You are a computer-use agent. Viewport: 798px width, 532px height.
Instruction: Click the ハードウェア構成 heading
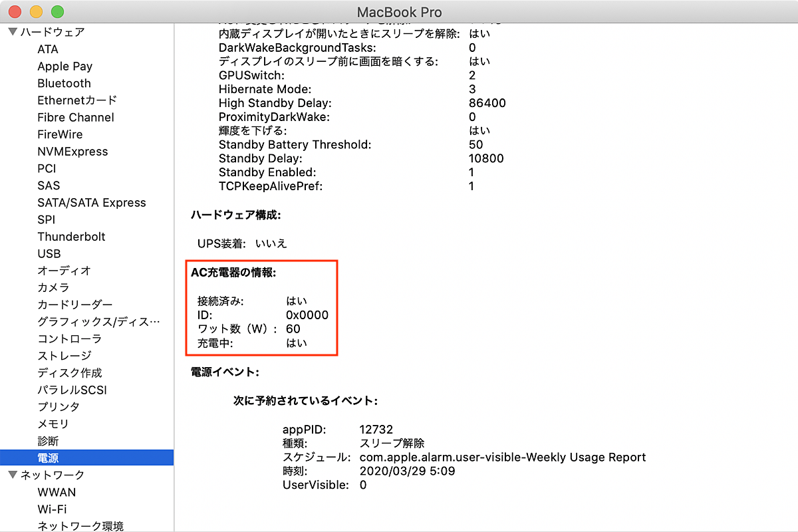(x=236, y=215)
